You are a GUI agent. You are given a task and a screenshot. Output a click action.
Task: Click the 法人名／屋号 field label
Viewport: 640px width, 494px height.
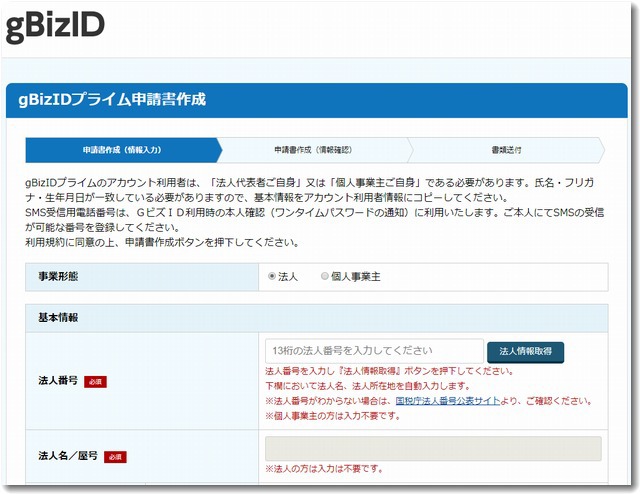tap(68, 456)
